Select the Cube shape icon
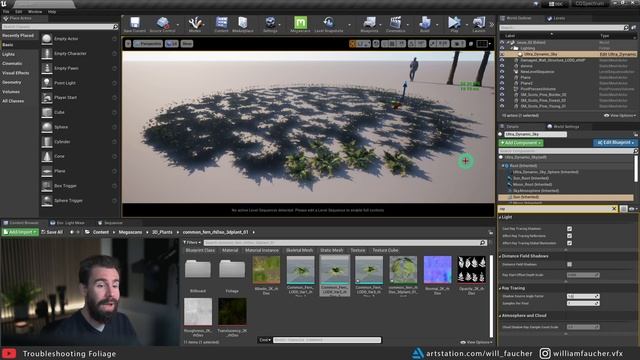Screen dimensions: 640x360 pyautogui.click(x=47, y=112)
